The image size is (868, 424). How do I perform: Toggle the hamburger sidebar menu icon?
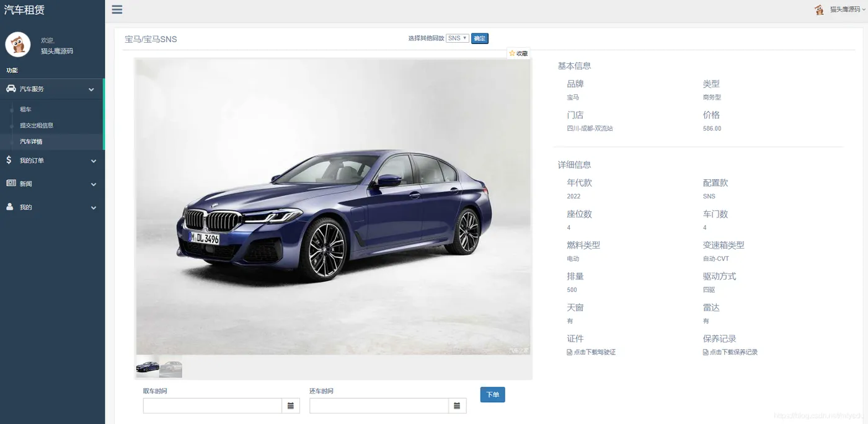[117, 9]
